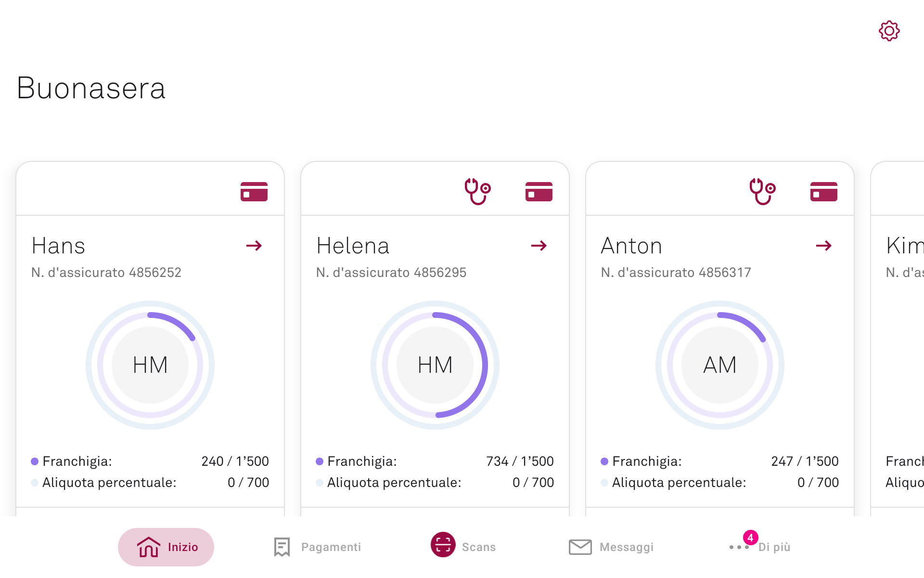
Task: Open Helena's insurance card icon
Action: click(539, 191)
